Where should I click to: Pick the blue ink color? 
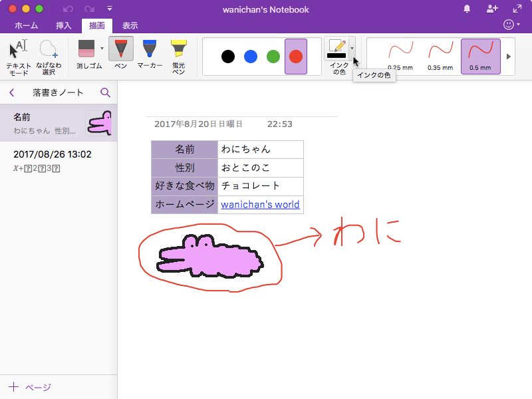[x=251, y=57]
